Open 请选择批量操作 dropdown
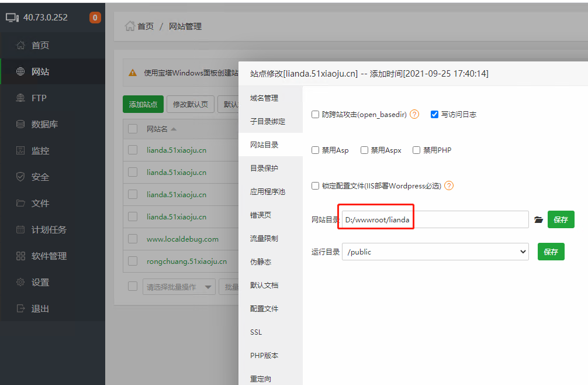Image resolution: width=588 pixels, height=385 pixels. pyautogui.click(x=179, y=287)
